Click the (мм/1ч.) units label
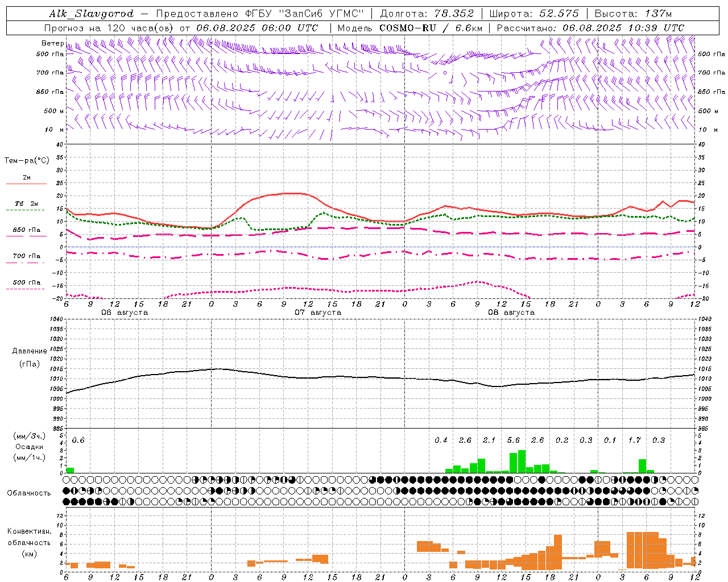Image resolution: width=728 pixels, height=582 pixels. click(30, 458)
